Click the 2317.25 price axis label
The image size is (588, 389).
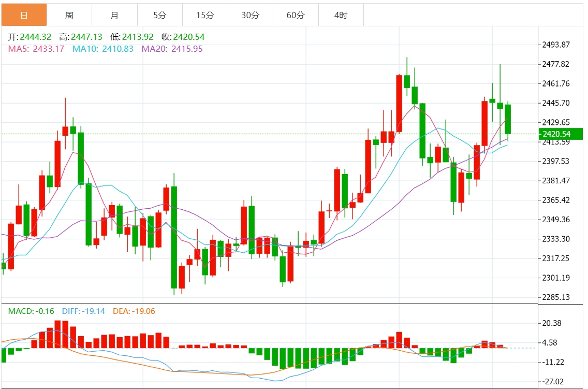tap(556, 258)
